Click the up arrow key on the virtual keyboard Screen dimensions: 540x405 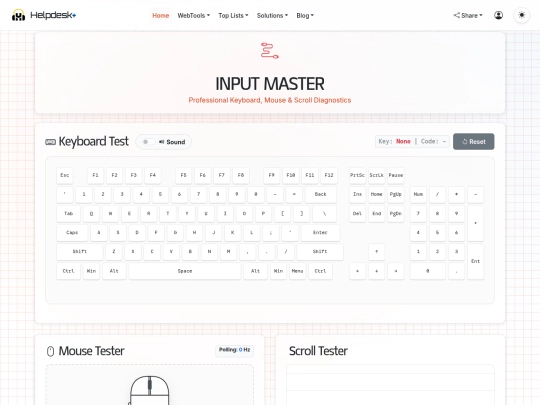376,251
